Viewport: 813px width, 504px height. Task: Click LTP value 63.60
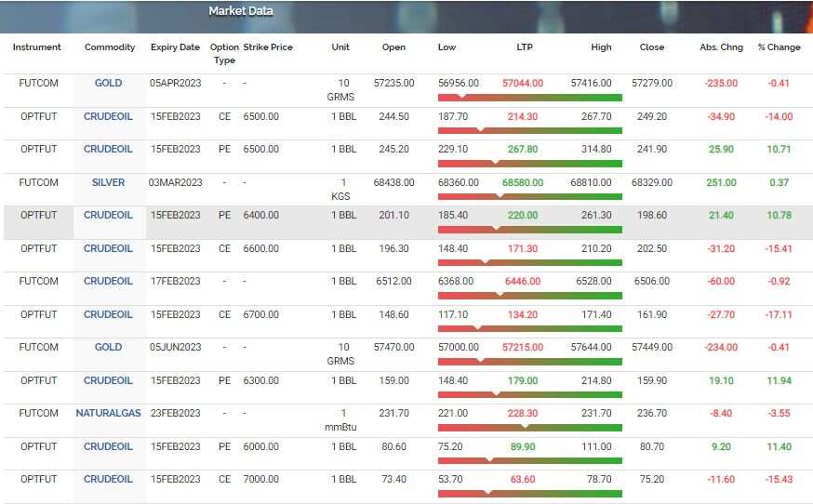coord(523,479)
